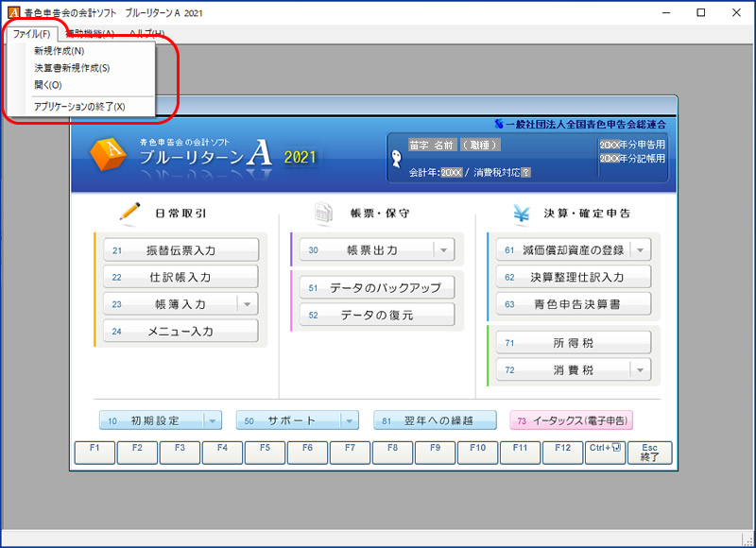
Task: Open the 初期設定 dropdown arrow
Action: click(213, 420)
